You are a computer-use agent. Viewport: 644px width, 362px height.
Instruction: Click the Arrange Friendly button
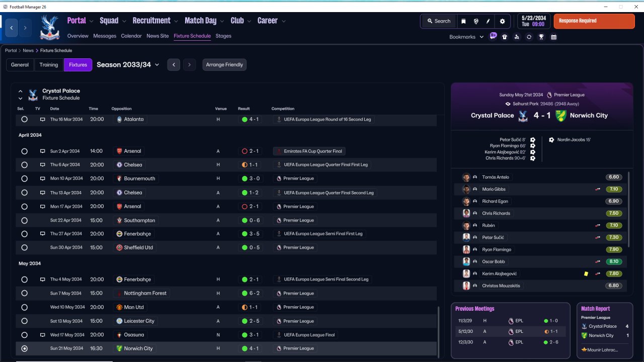(224, 65)
